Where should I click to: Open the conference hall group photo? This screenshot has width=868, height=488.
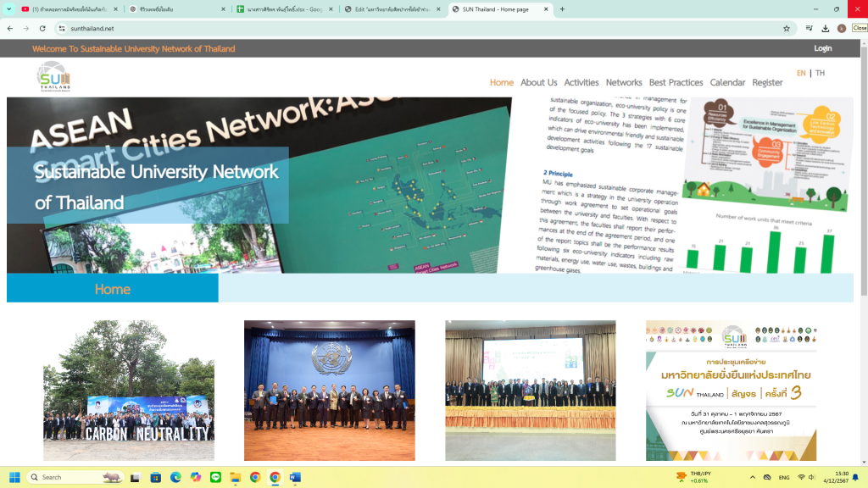[531, 391]
